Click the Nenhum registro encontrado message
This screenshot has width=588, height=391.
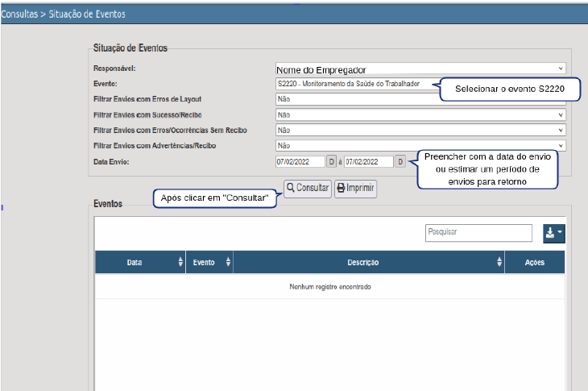330,287
